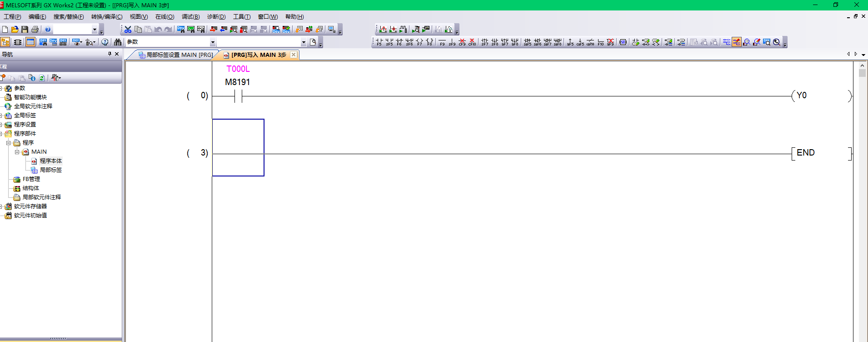This screenshot has height=342, width=868.
Task: Toggle the highlighted ladder edit mode button
Action: (x=737, y=42)
